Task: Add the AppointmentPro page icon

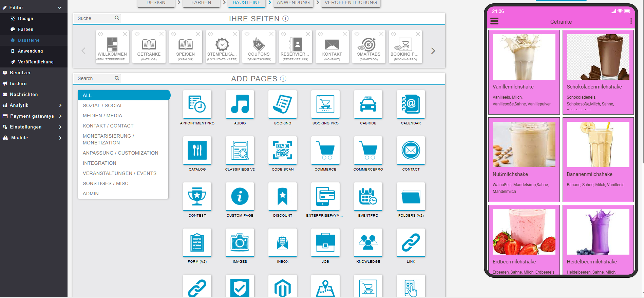Action: click(x=197, y=104)
